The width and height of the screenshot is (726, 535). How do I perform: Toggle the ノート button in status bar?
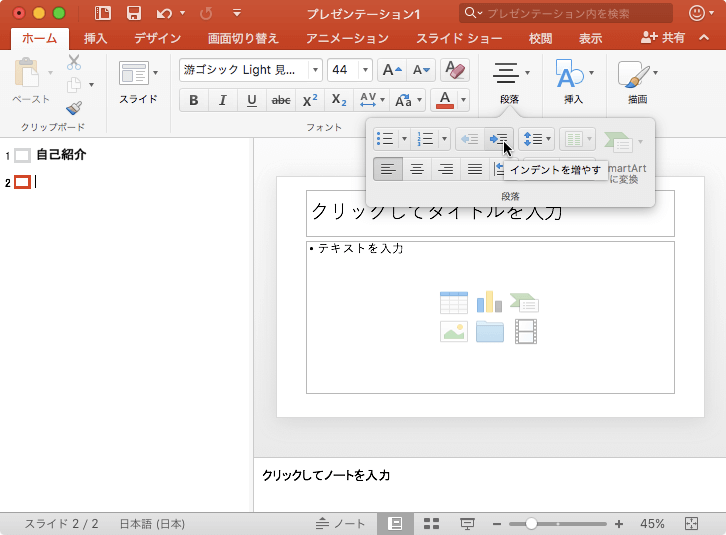[x=341, y=524]
